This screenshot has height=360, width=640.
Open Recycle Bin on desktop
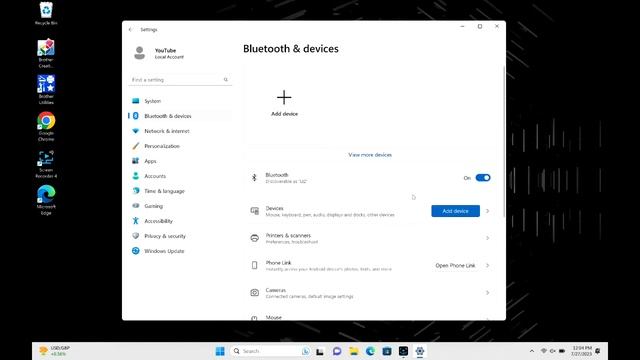pyautogui.click(x=46, y=14)
